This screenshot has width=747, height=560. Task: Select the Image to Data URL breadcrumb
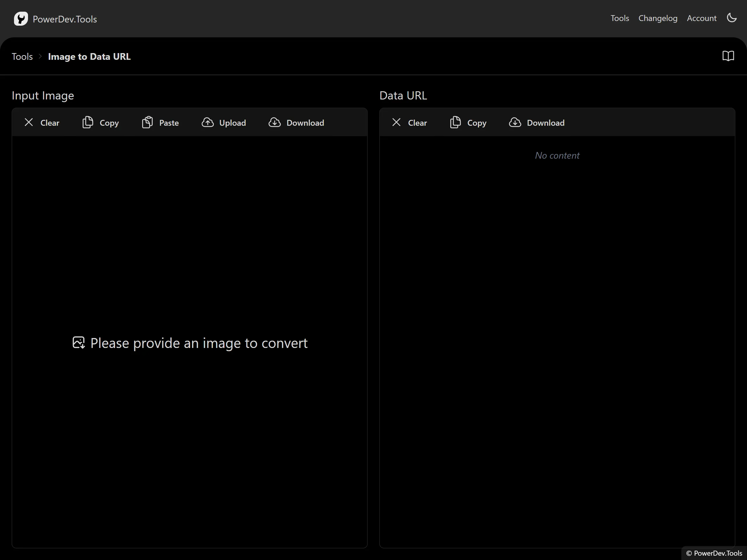click(89, 56)
